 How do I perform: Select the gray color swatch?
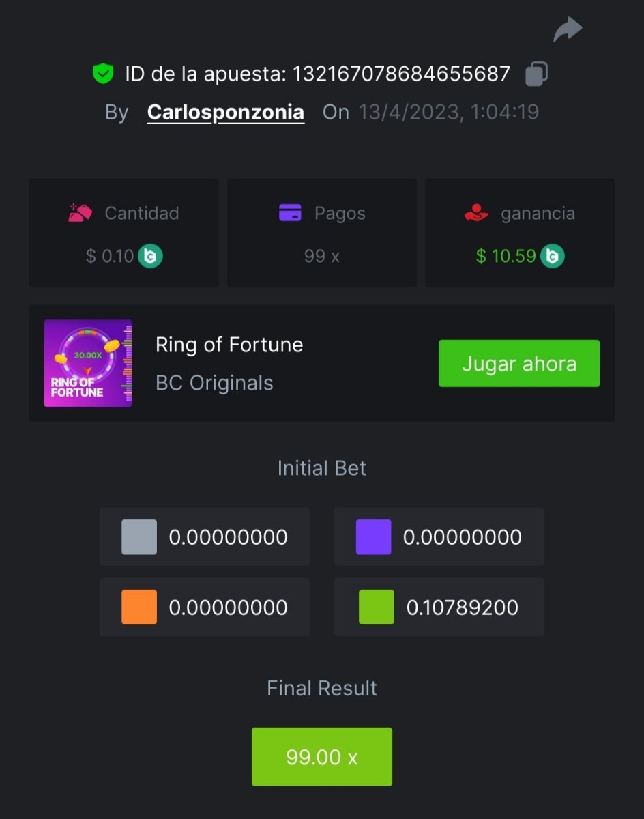click(x=139, y=536)
